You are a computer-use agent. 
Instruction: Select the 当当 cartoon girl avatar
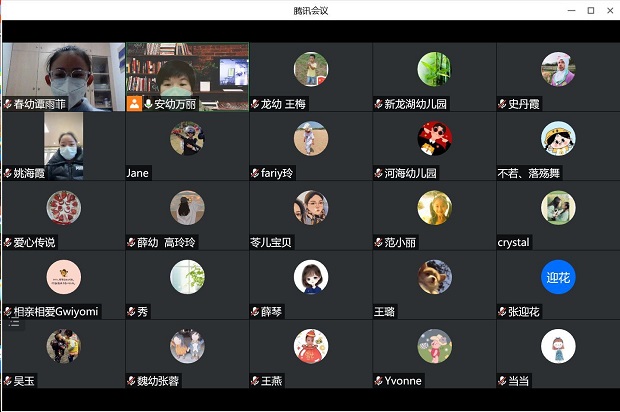point(558,346)
